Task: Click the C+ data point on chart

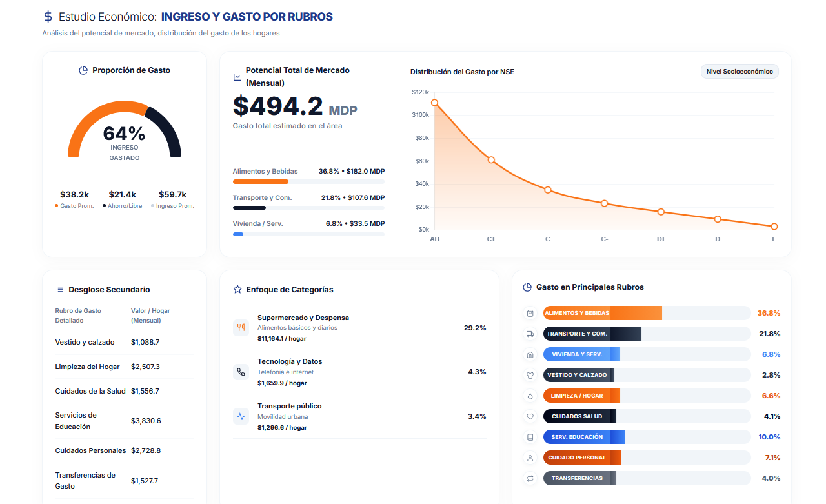Action: (491, 160)
